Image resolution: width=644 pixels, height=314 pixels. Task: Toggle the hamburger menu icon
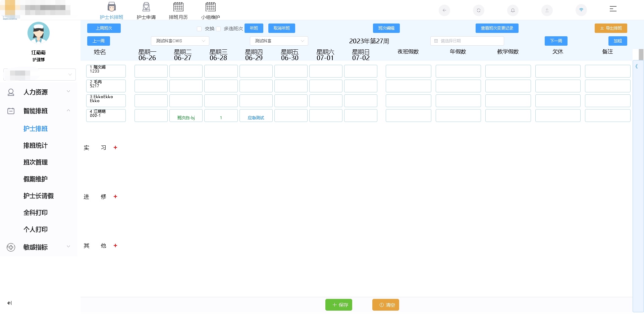(x=613, y=9)
